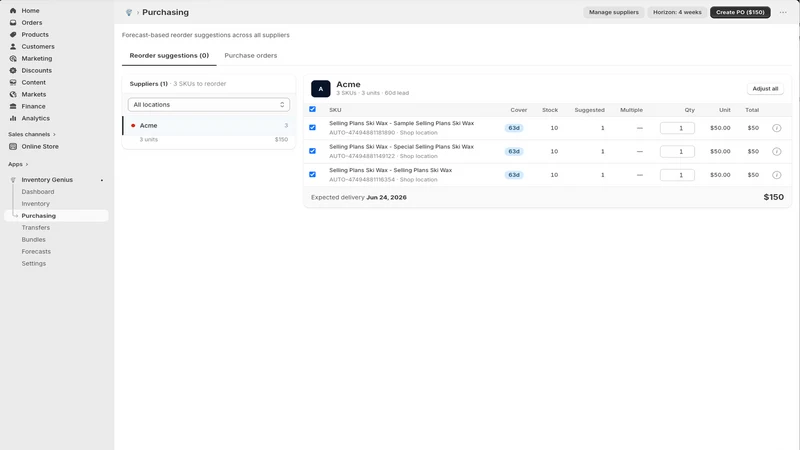800x450 pixels.
Task: Open the three-dot more actions menu
Action: (783, 12)
